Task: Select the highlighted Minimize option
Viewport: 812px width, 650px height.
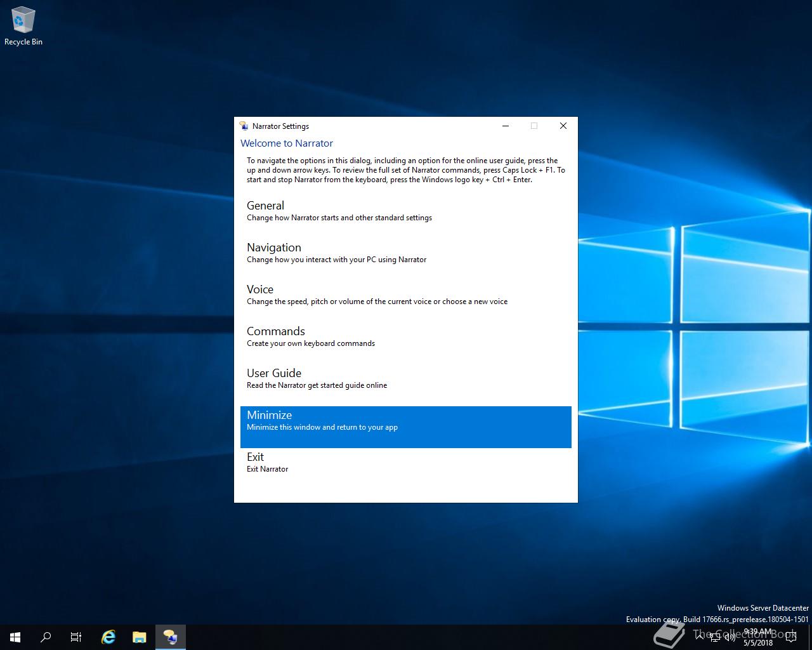Action: tap(406, 427)
